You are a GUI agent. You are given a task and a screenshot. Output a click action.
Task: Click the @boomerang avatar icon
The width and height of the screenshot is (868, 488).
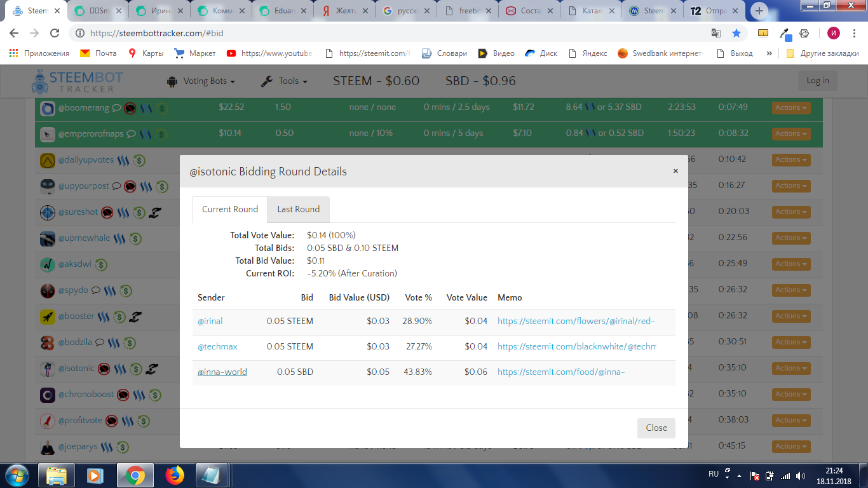[x=48, y=109]
